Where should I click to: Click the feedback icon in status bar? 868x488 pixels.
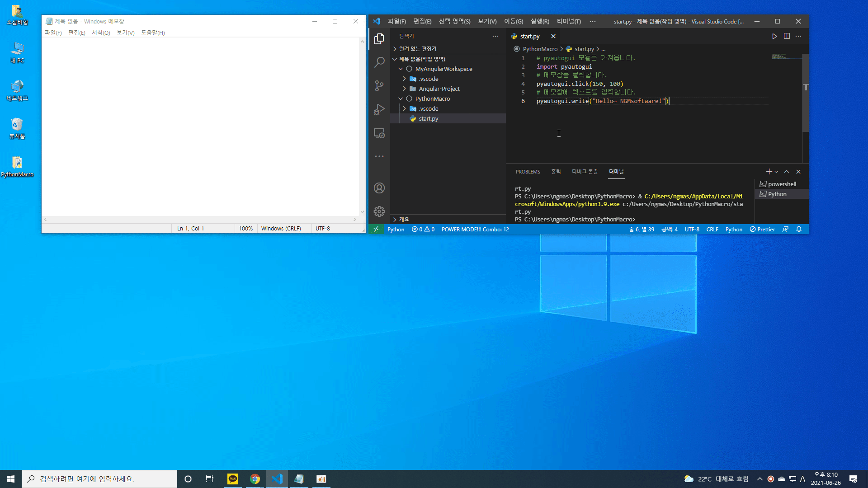(785, 230)
